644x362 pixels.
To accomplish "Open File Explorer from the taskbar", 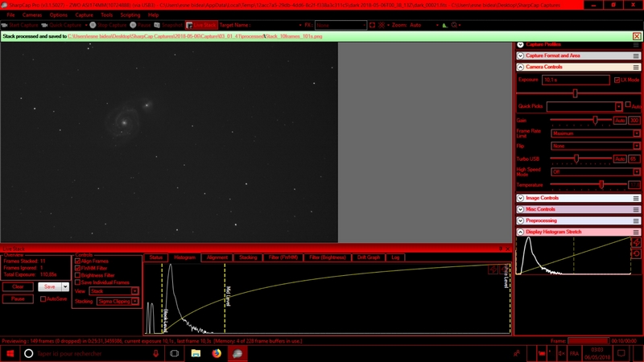I will point(196,353).
